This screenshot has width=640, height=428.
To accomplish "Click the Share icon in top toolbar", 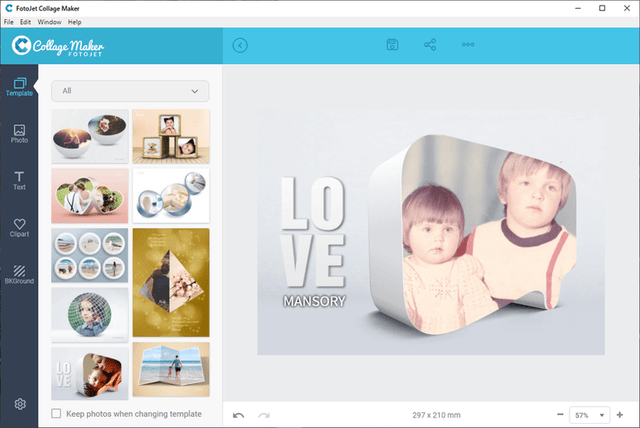I will pos(431,45).
